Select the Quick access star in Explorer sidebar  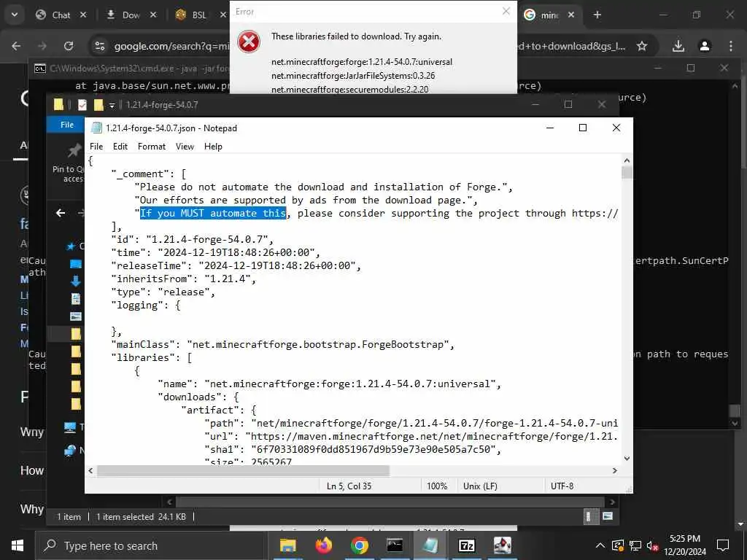point(71,246)
